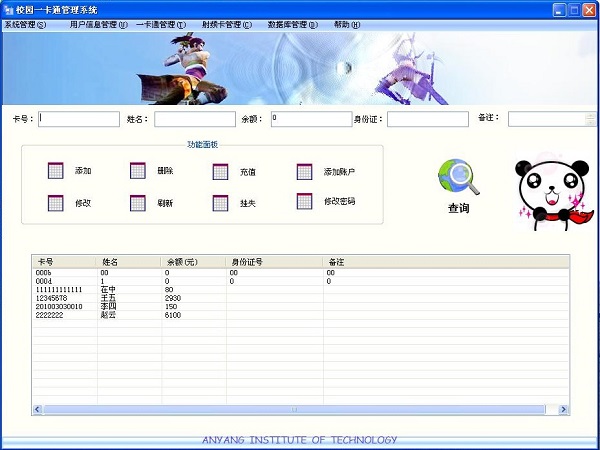Sort by the 身份证号 column header
The image size is (600, 450).
click(x=274, y=262)
